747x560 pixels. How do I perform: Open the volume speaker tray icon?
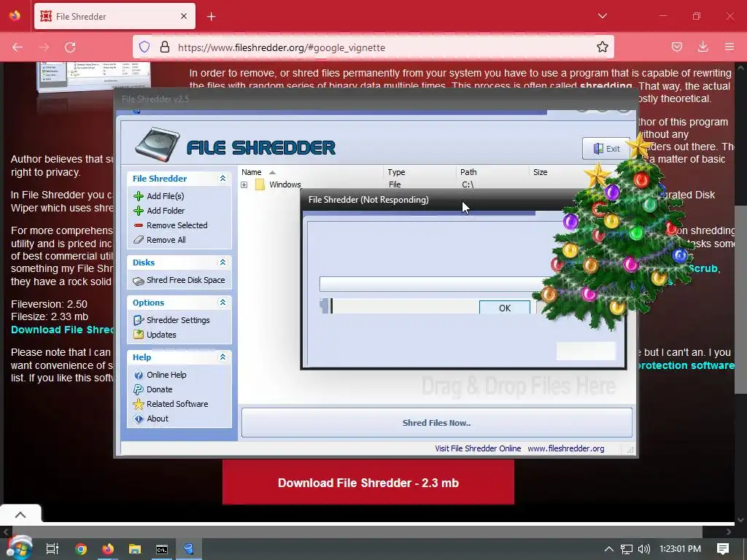tap(643, 549)
